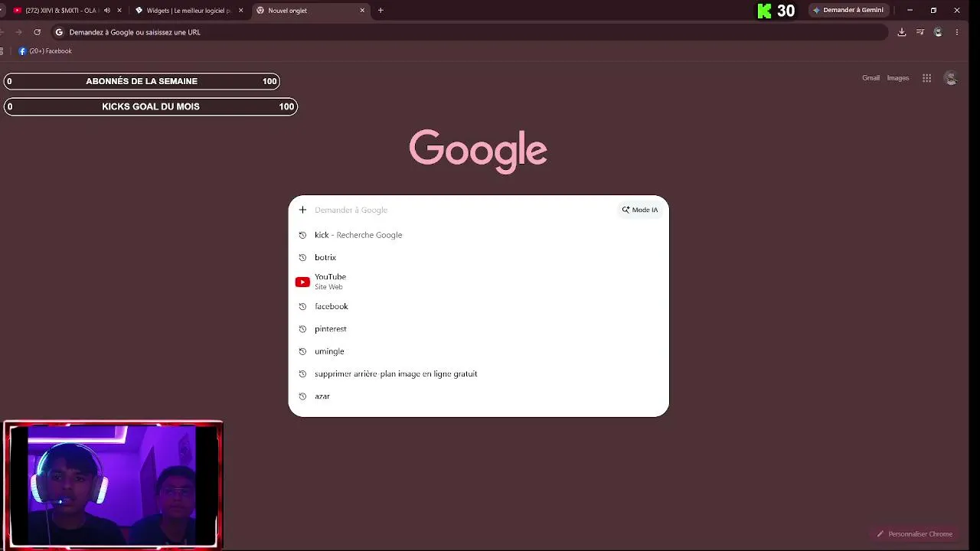This screenshot has height=551, width=980.
Task: Select the 'kick - Recherche Google' suggestion
Action: pyautogui.click(x=479, y=235)
